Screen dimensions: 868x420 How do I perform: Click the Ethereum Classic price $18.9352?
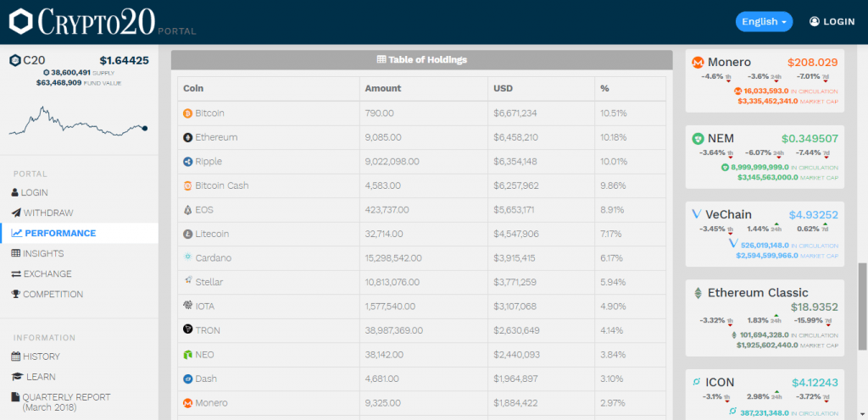(815, 307)
